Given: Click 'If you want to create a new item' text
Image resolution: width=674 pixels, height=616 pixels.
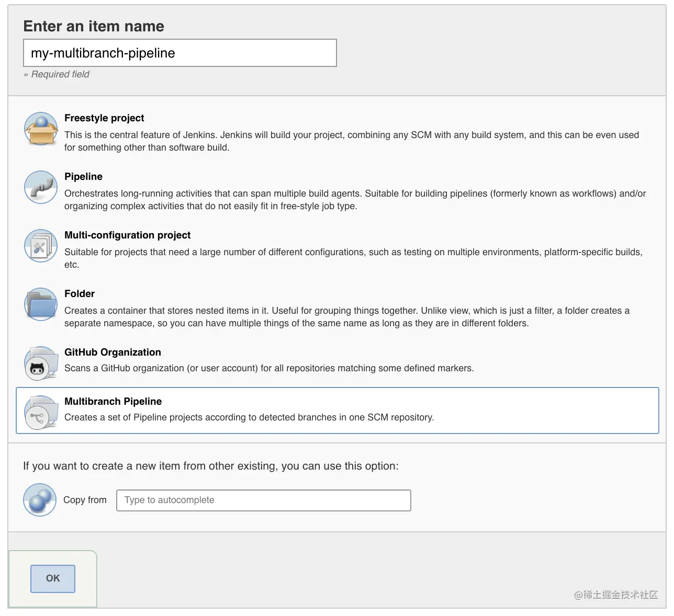Looking at the screenshot, I should point(211,466).
